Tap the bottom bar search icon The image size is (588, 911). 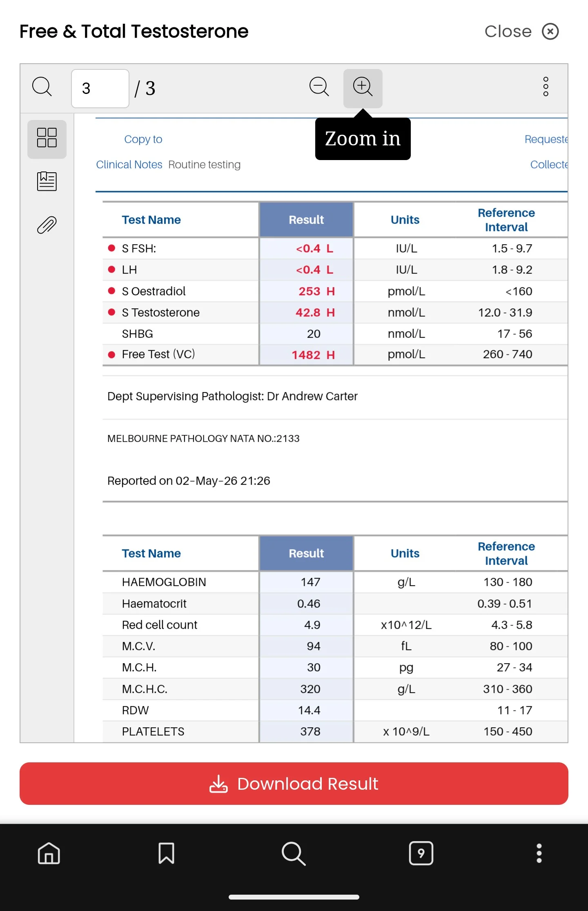click(294, 853)
